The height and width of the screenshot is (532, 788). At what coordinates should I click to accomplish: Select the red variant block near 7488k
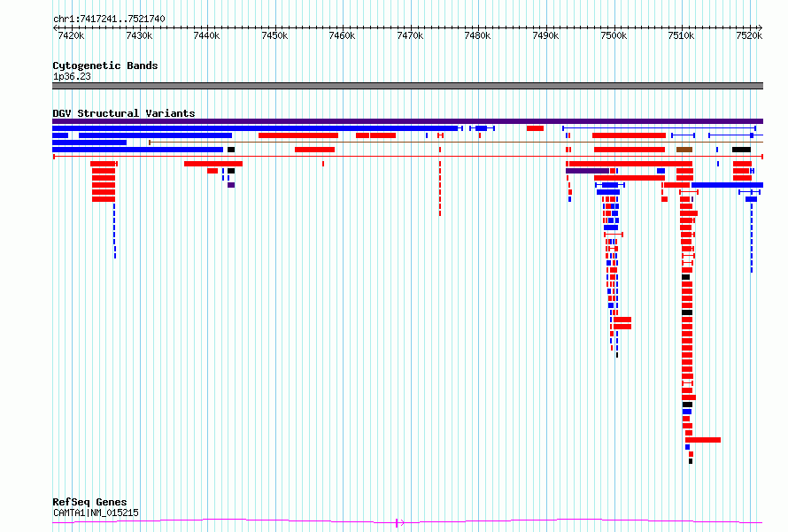coord(535,128)
